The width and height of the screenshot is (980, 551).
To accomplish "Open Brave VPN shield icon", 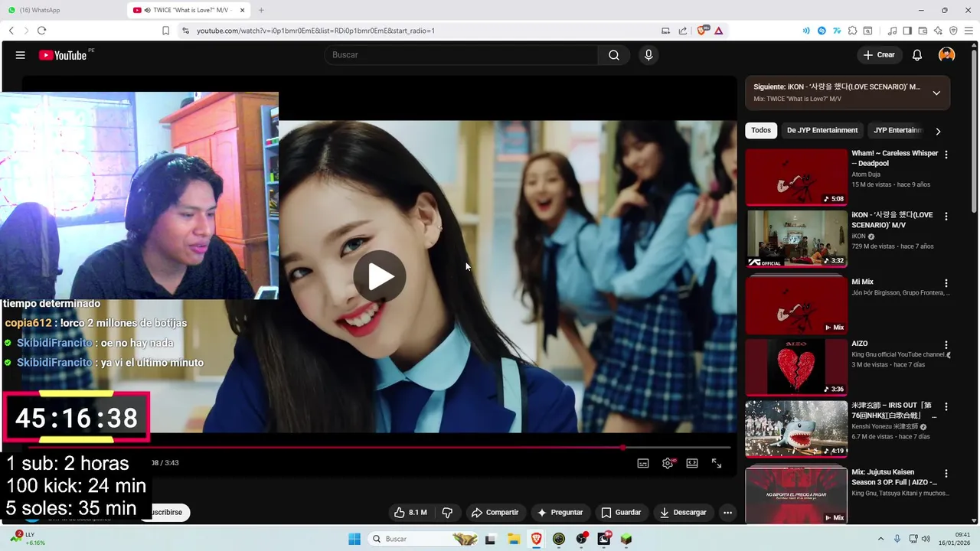I will coord(953,31).
